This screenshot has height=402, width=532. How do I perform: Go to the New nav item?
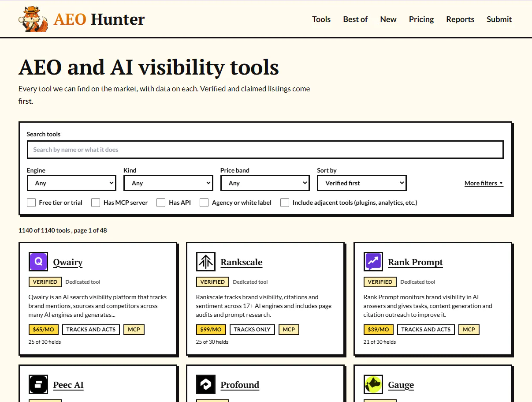point(388,19)
